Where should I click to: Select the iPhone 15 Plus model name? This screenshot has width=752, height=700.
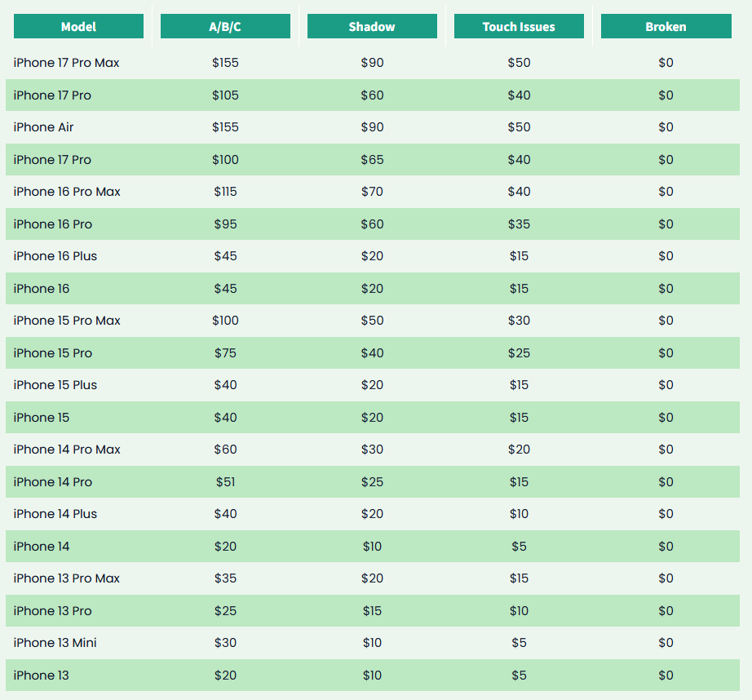click(x=55, y=385)
